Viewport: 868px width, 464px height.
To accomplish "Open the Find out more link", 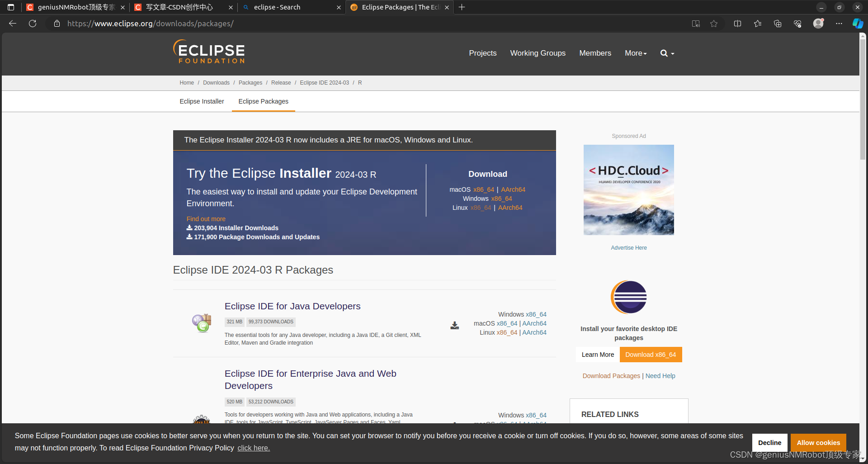I will (x=206, y=219).
